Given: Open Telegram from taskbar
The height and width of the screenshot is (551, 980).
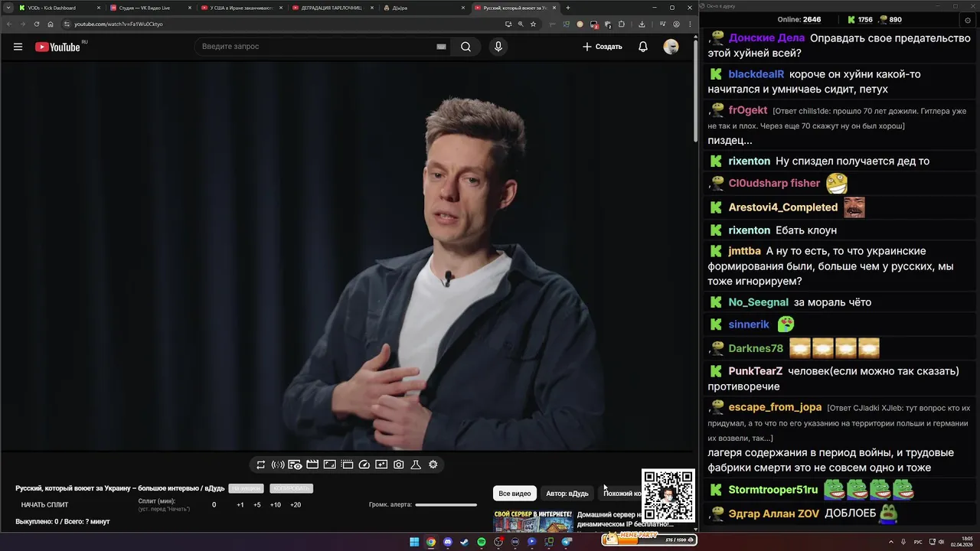Looking at the screenshot, I should point(566,542).
